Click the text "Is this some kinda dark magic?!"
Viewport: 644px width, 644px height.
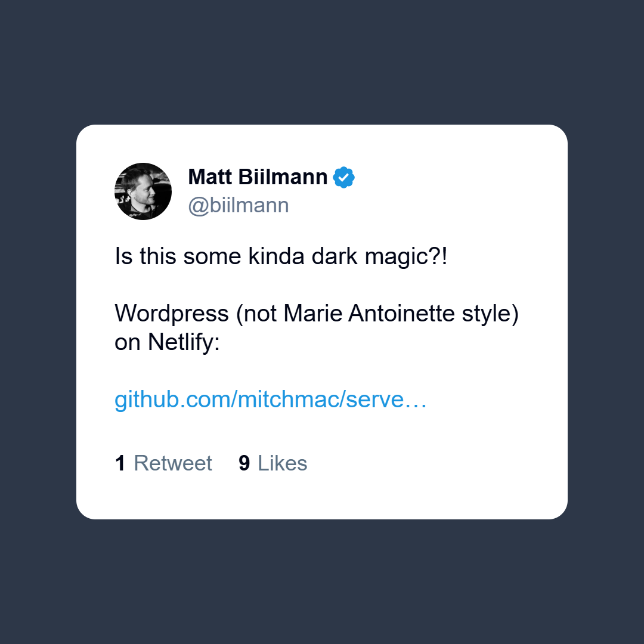click(x=281, y=257)
